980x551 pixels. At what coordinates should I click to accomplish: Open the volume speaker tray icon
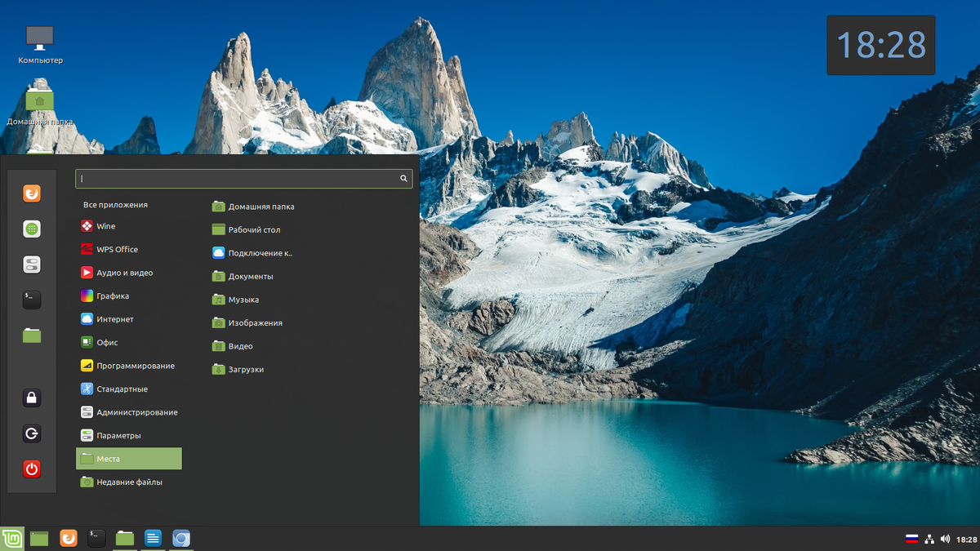(946, 539)
